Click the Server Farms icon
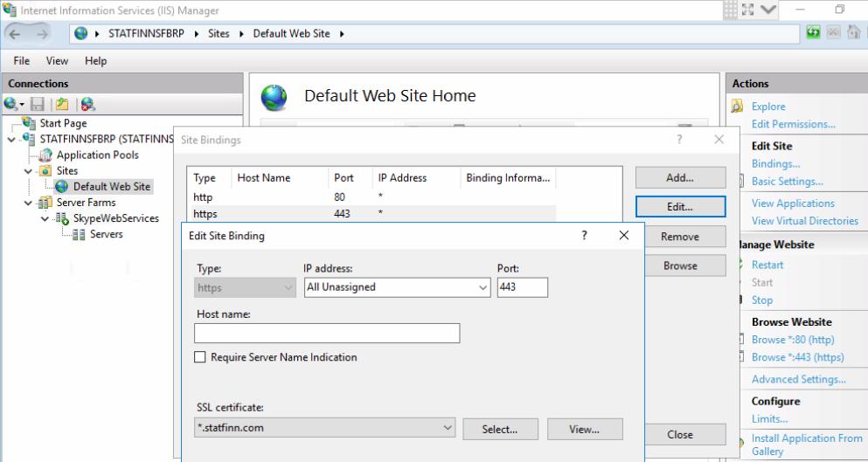Viewport: 868px width, 462px height. [46, 203]
